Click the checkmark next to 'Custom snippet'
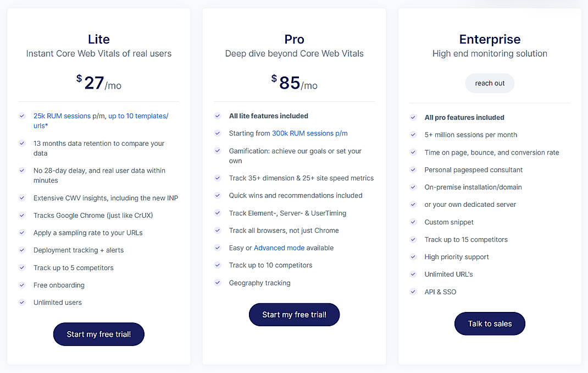The width and height of the screenshot is (588, 373). click(413, 222)
